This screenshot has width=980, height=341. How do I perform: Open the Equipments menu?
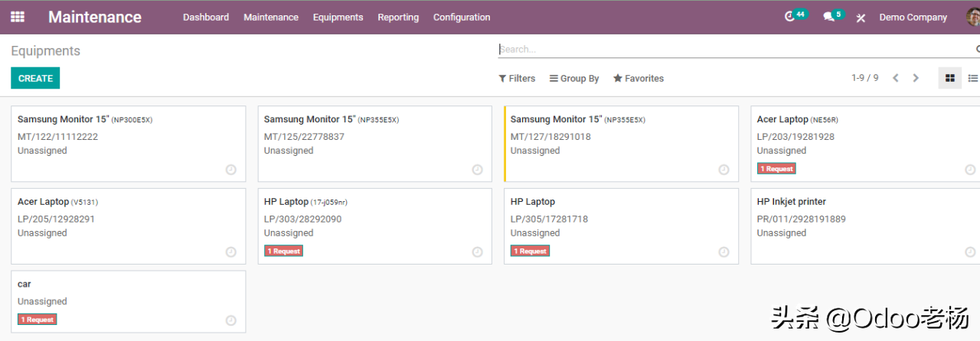[338, 17]
